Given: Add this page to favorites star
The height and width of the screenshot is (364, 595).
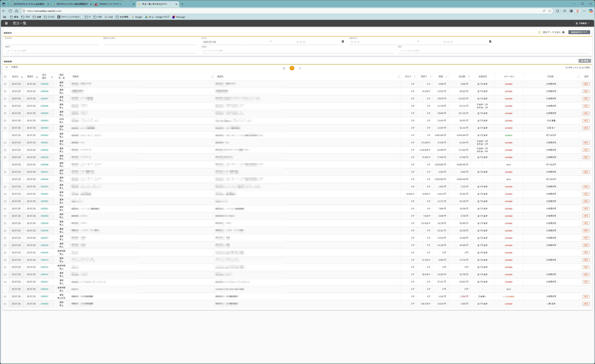Looking at the screenshot, I should pos(550,11).
